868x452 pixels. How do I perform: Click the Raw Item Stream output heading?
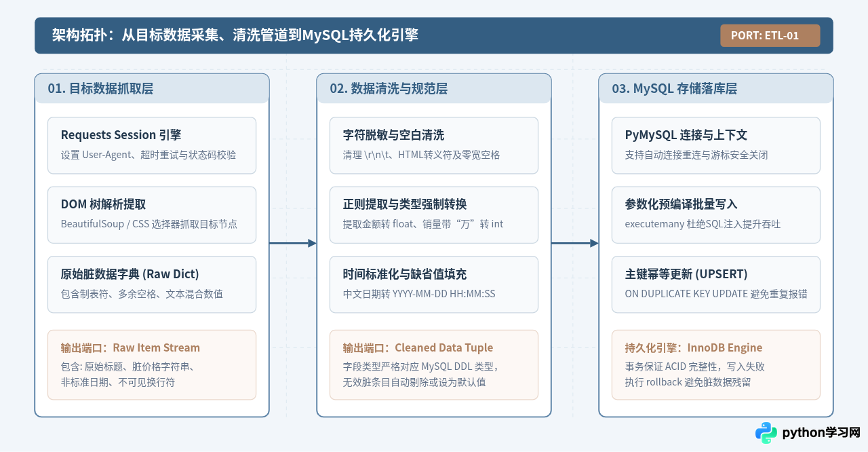pyautogui.click(x=130, y=347)
